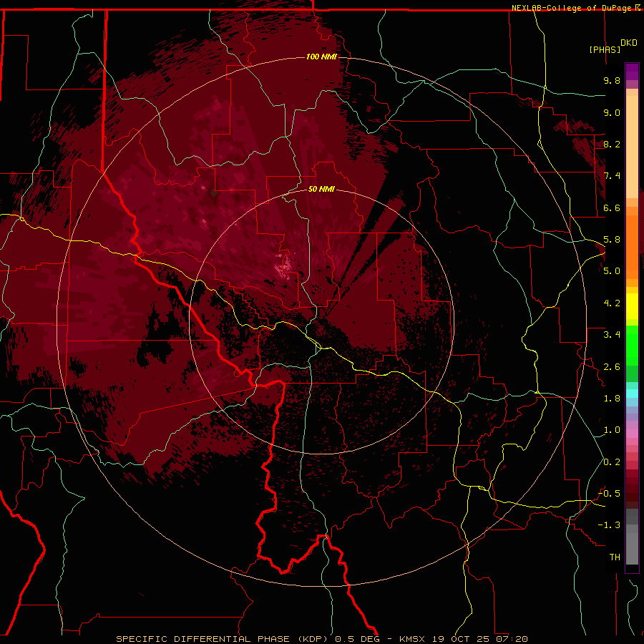Select the purple top segment of color bar
The image size is (644, 644).
[632, 72]
